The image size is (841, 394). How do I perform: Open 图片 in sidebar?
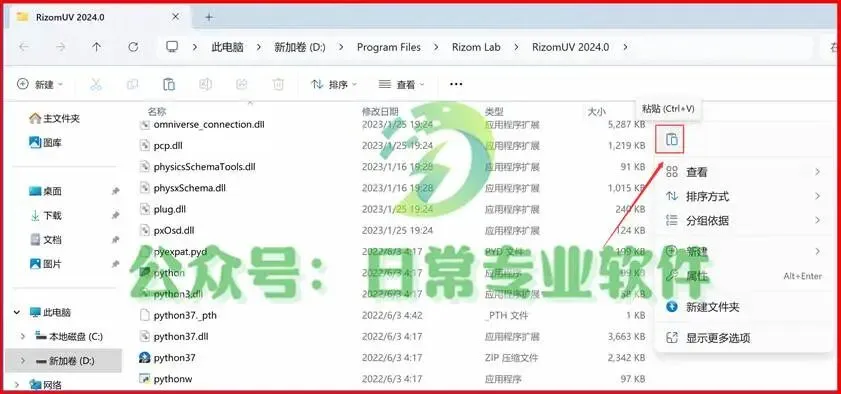click(46, 264)
